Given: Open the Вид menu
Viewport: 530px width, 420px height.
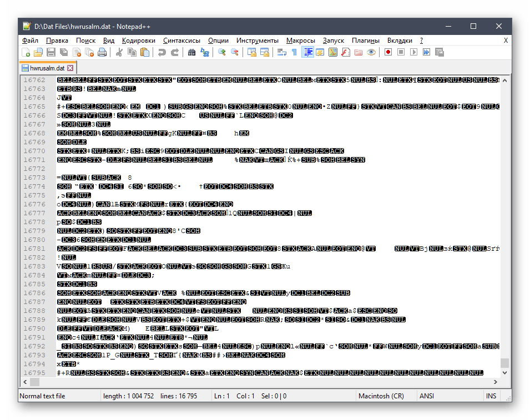Looking at the screenshot, I should pyautogui.click(x=109, y=41).
